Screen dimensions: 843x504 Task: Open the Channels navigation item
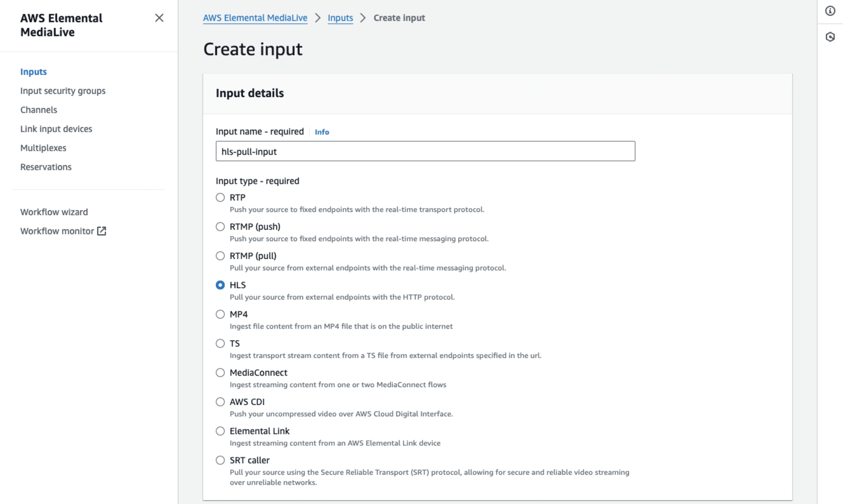(x=38, y=109)
